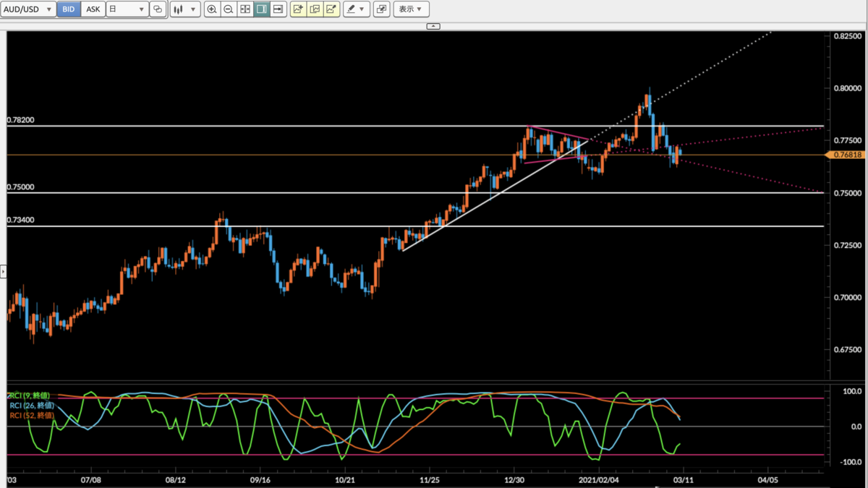The image size is (868, 488).
Task: Select the 0.78200 horizontal line label
Action: click(x=20, y=119)
